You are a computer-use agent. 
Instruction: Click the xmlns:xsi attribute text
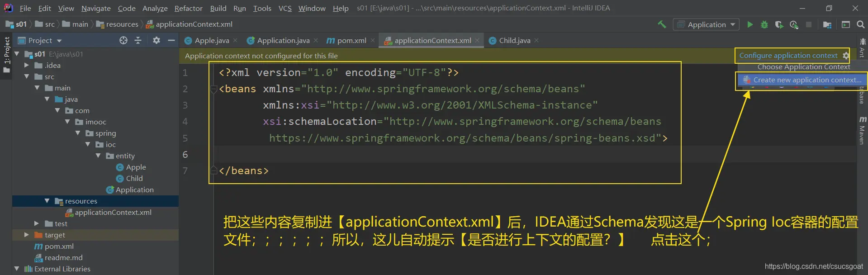pyautogui.click(x=291, y=105)
